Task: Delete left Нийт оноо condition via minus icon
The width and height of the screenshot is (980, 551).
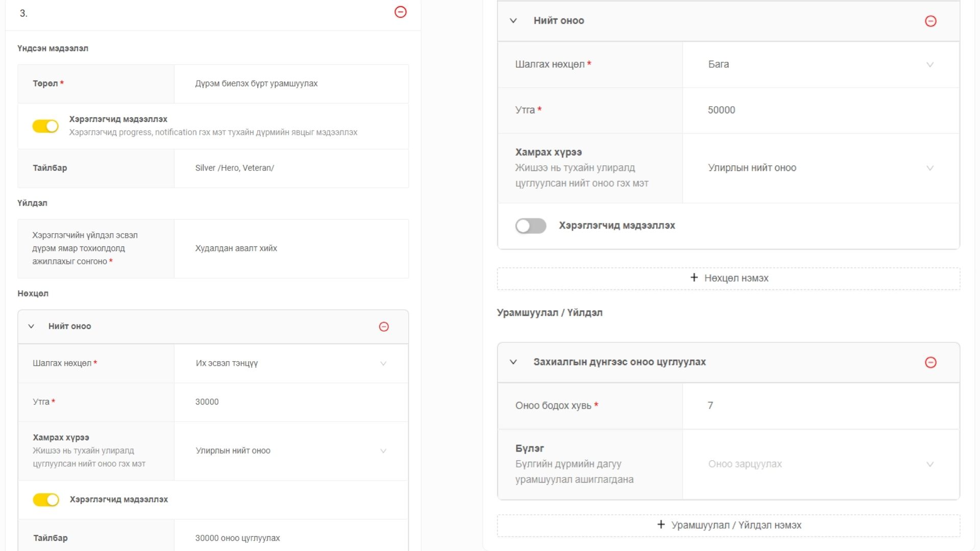Action: pyautogui.click(x=384, y=327)
